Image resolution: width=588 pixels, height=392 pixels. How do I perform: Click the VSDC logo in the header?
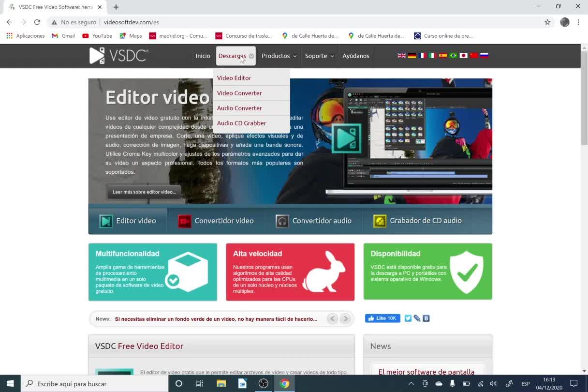coord(119,56)
